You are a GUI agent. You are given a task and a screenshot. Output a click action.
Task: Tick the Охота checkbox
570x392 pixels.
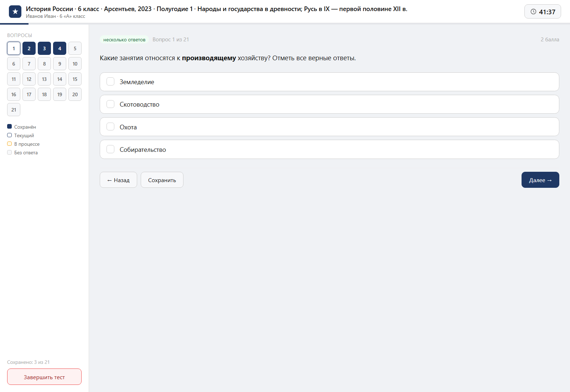(x=110, y=127)
